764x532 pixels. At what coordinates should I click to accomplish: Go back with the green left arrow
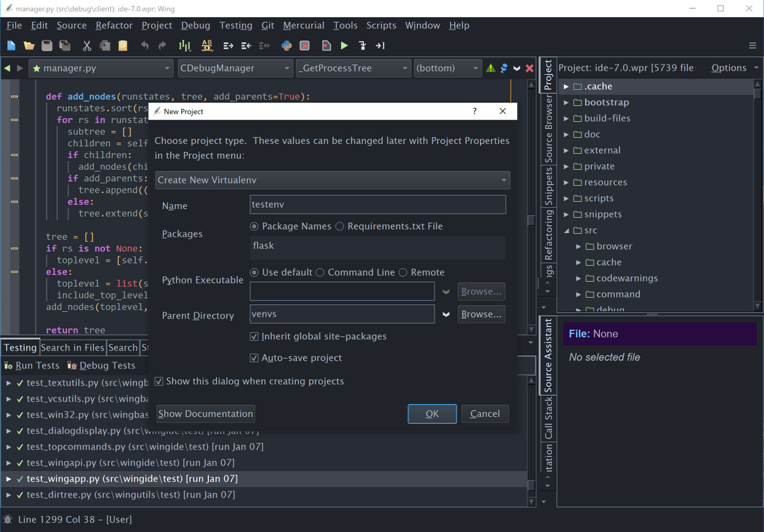pos(7,68)
